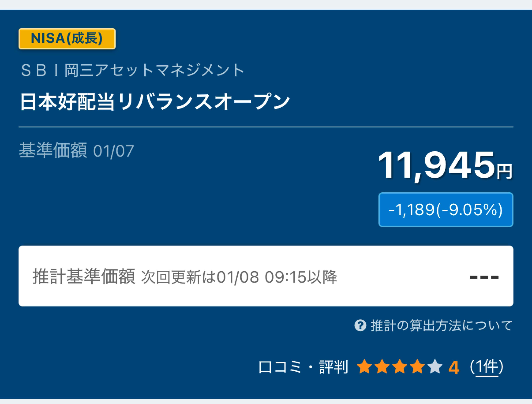Click the --- estimated price placeholder
Image resolution: width=532 pixels, height=404 pixels.
484,277
